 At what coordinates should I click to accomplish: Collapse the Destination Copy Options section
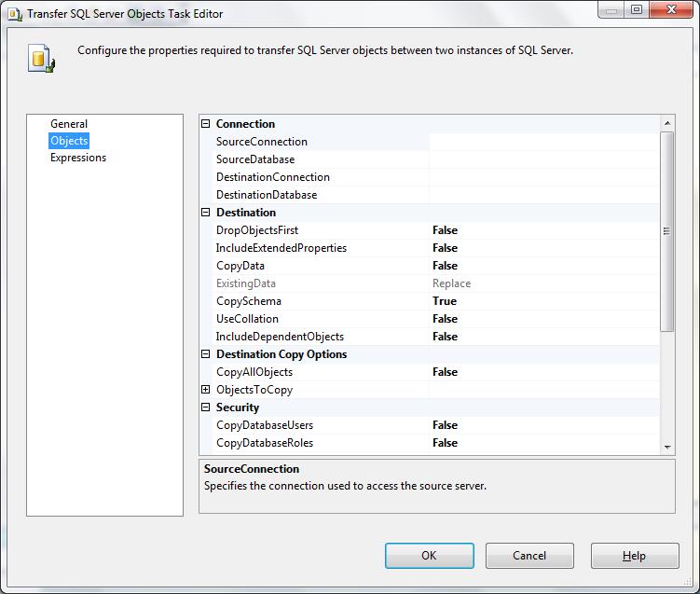coord(206,354)
